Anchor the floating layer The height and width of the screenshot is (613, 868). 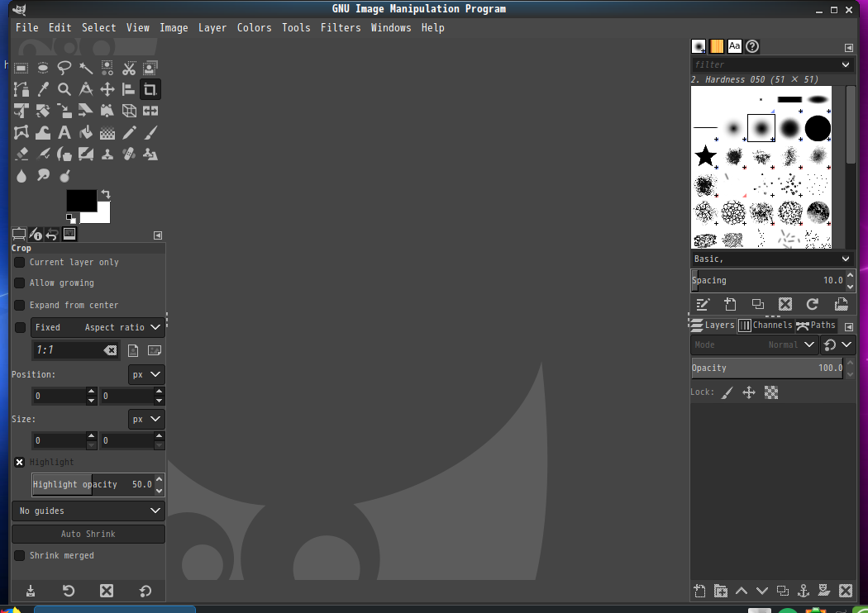[804, 591]
